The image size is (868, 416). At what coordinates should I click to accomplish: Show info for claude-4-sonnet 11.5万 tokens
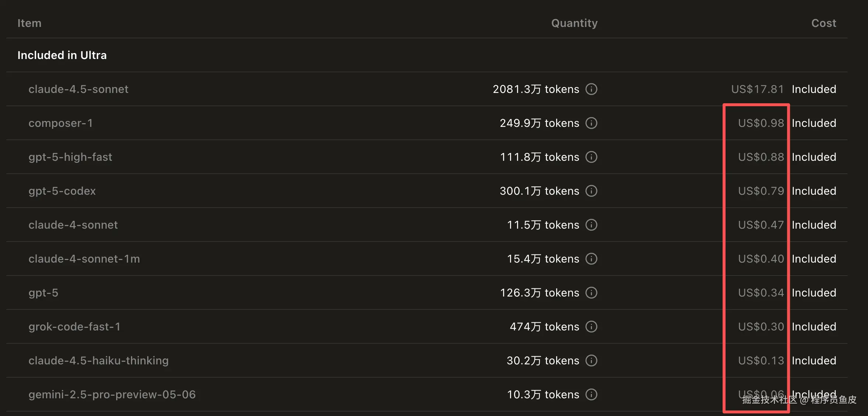[591, 225]
